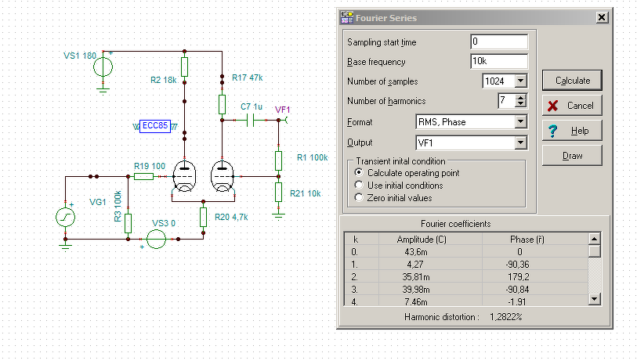Select the R2 18k resistor symbol
Screen dimensions: 637x364
click(184, 67)
